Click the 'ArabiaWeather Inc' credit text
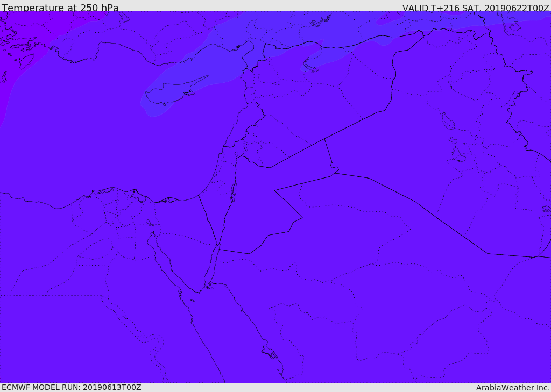This screenshot has height=392, width=551. click(512, 388)
